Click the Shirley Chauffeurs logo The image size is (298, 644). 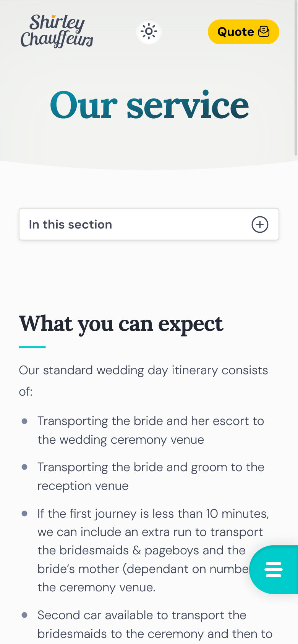pos(57,31)
